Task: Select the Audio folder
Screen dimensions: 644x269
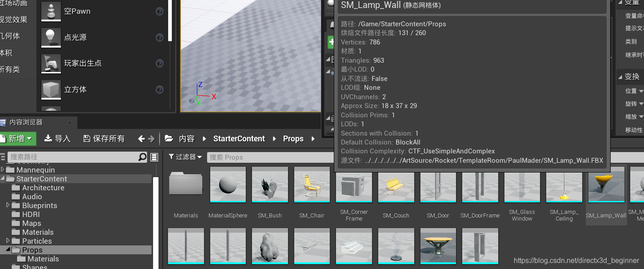Action: 32,197
